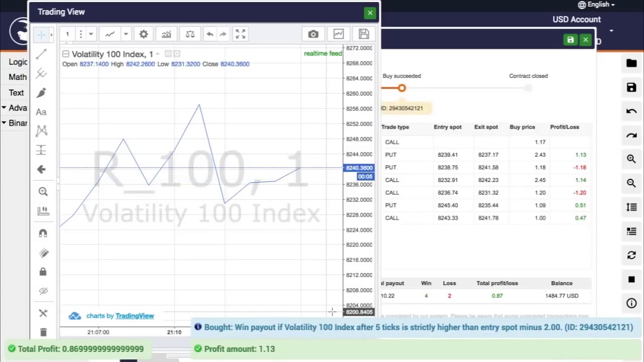Image resolution: width=644 pixels, height=362 pixels.
Task: Select the brush drawing tool
Action: pos(41,93)
